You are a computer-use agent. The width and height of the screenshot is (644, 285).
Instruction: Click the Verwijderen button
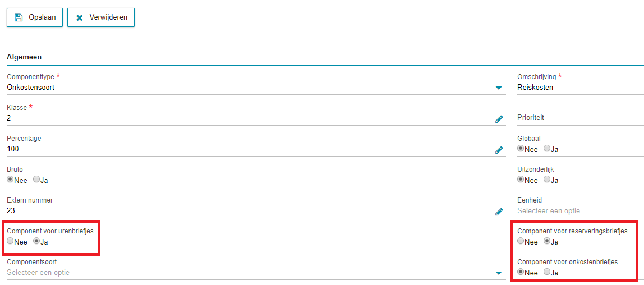point(100,17)
